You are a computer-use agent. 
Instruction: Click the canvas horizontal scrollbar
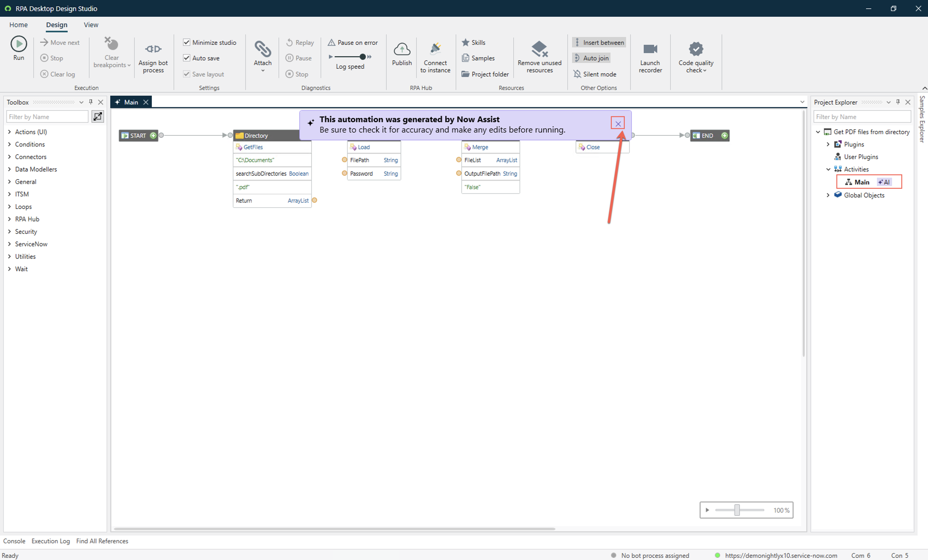pyautogui.click(x=334, y=529)
